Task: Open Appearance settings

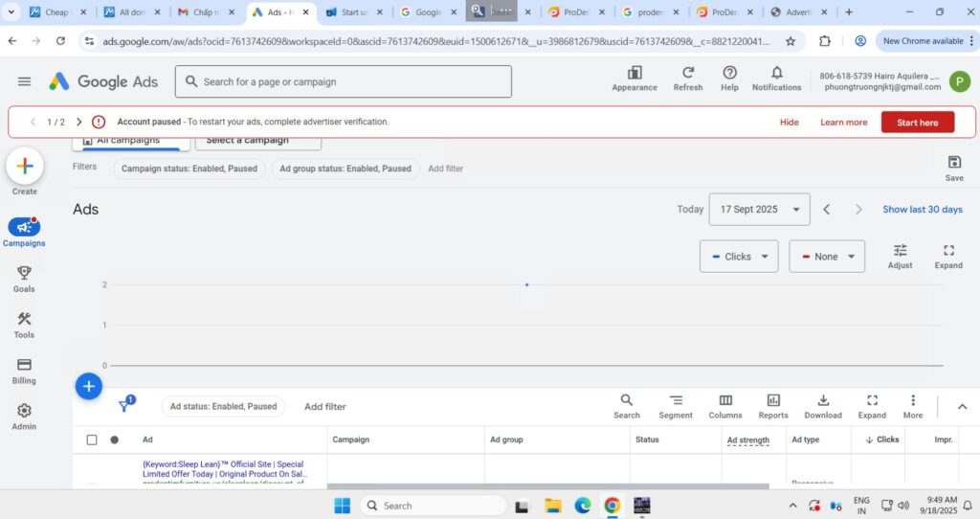Action: (635, 79)
